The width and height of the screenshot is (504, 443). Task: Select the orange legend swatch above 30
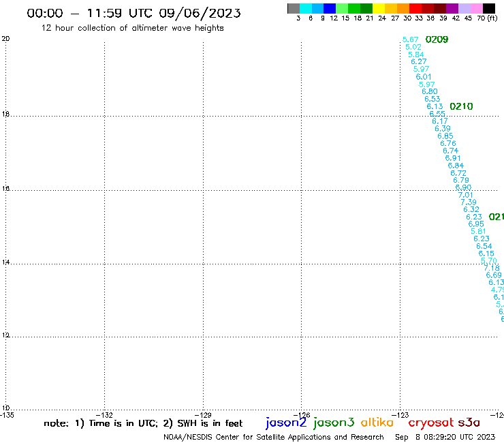click(x=403, y=8)
